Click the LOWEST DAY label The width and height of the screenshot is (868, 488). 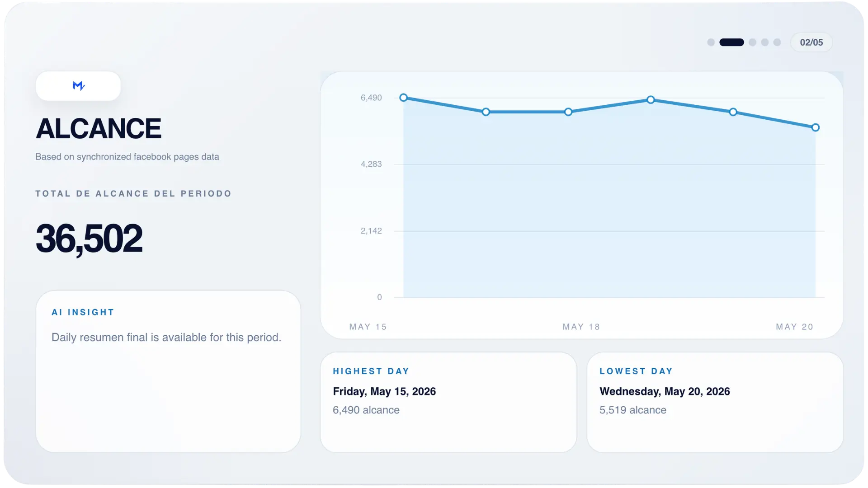[x=636, y=371]
